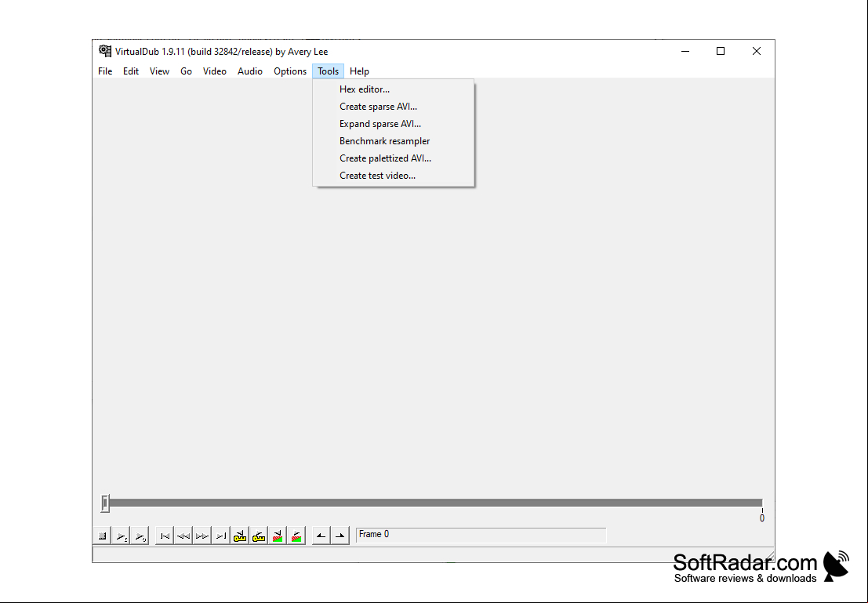Minimize the VirtualDub window
868x603 pixels.
(x=685, y=51)
